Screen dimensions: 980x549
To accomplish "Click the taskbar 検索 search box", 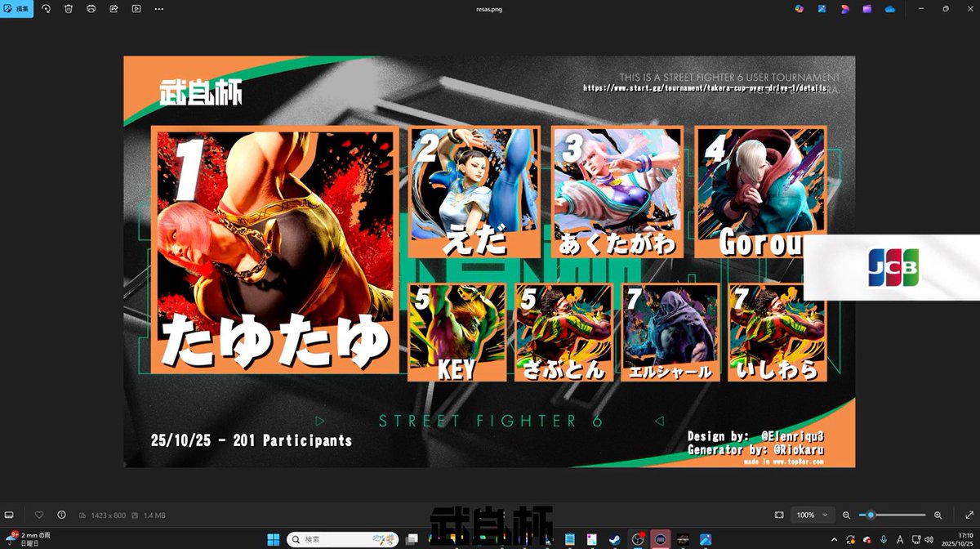I will tap(343, 539).
